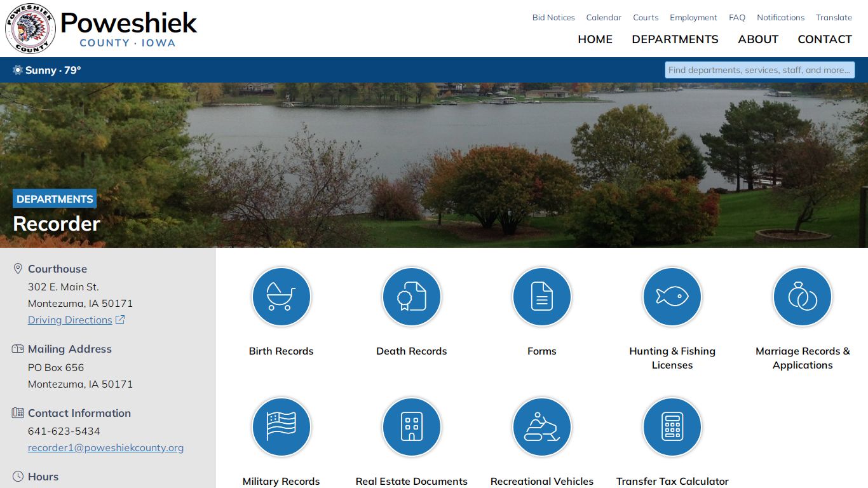This screenshot has width=868, height=488.
Task: Click the phone number 641-623-5434
Action: (x=64, y=431)
